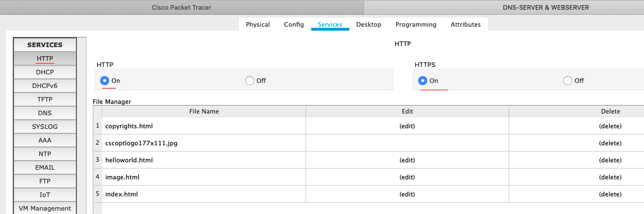Select row number 1 header
Image resolution: width=644 pixels, height=214 pixels.
98,126
